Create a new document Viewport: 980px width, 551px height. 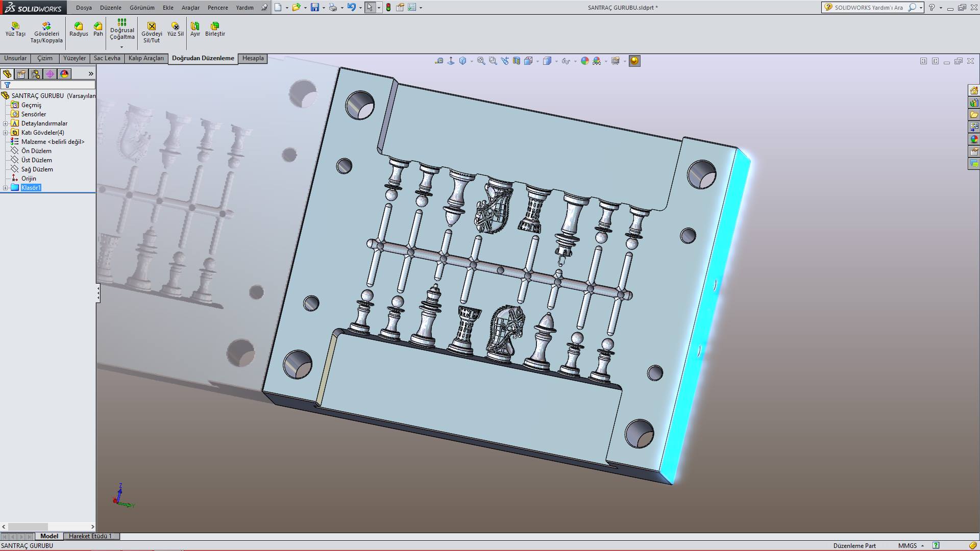click(278, 7)
